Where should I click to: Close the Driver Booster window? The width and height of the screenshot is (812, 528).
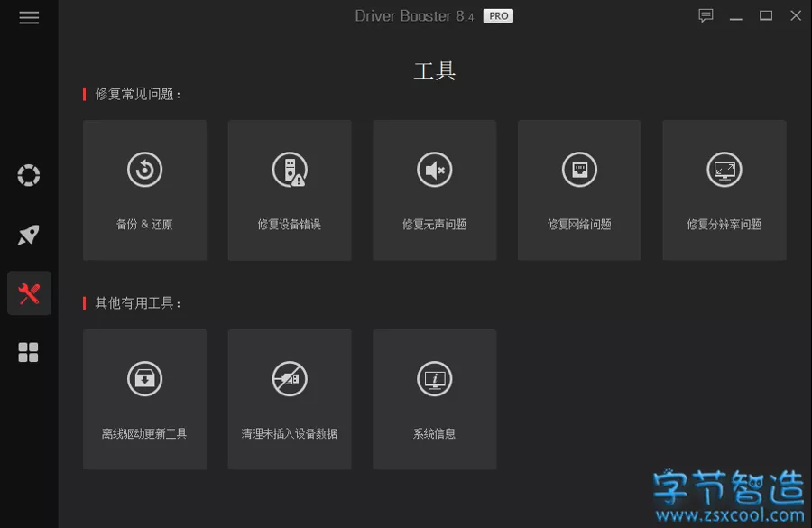[x=796, y=16]
